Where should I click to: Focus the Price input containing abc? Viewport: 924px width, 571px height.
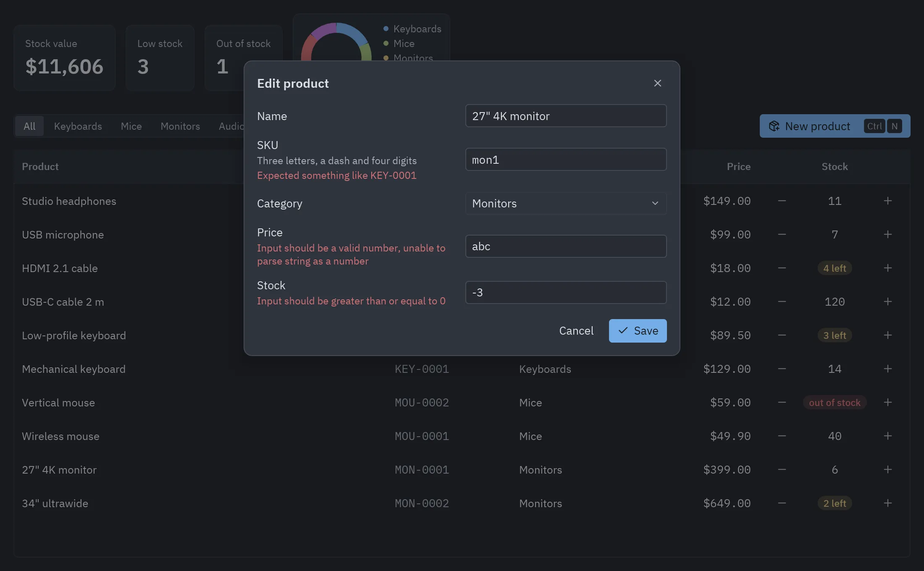[566, 246]
